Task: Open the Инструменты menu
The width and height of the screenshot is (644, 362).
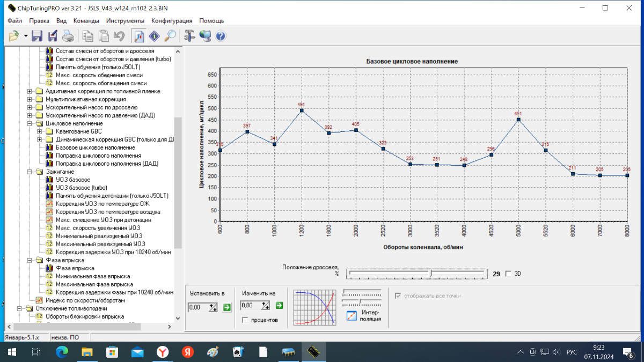Action: (x=125, y=21)
